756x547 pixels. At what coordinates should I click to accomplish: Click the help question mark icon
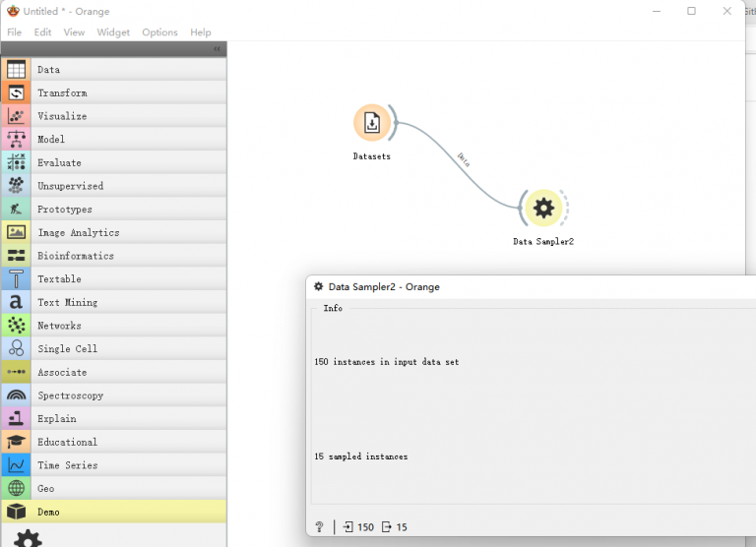[319, 527]
